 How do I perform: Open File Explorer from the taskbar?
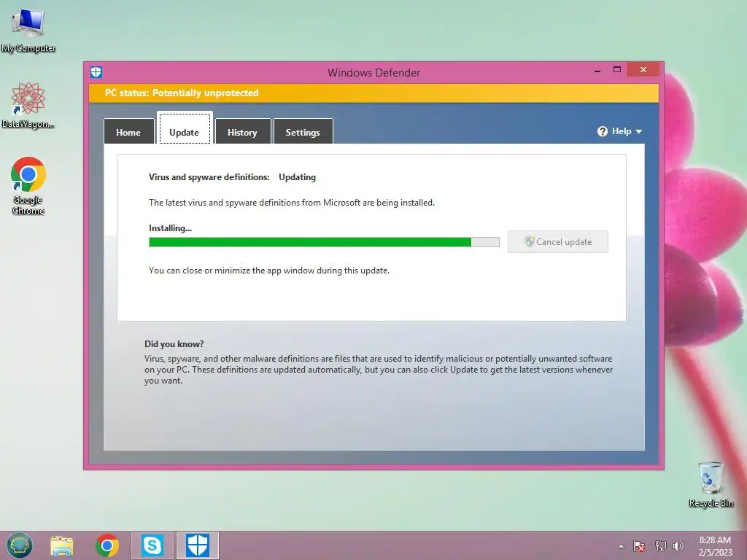pyautogui.click(x=62, y=545)
